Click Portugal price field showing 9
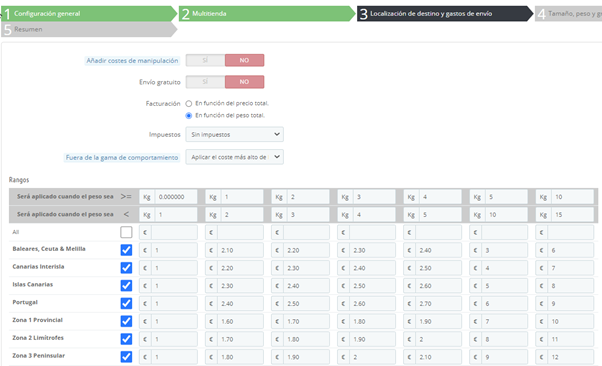 pyautogui.click(x=571, y=303)
